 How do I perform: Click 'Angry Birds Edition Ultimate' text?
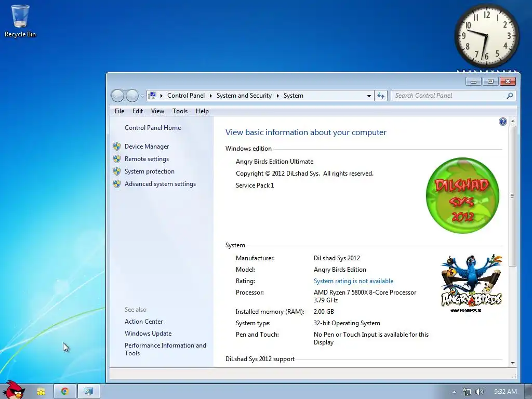274,162
